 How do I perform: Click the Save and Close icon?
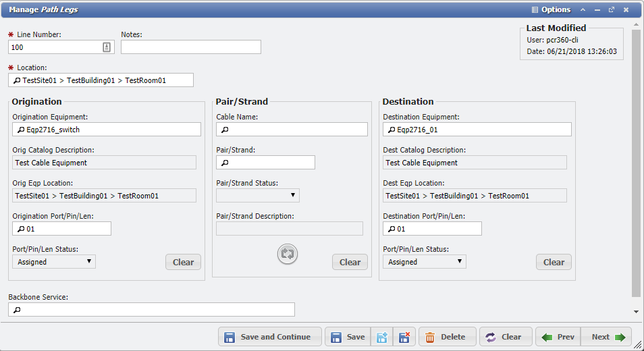tap(404, 337)
